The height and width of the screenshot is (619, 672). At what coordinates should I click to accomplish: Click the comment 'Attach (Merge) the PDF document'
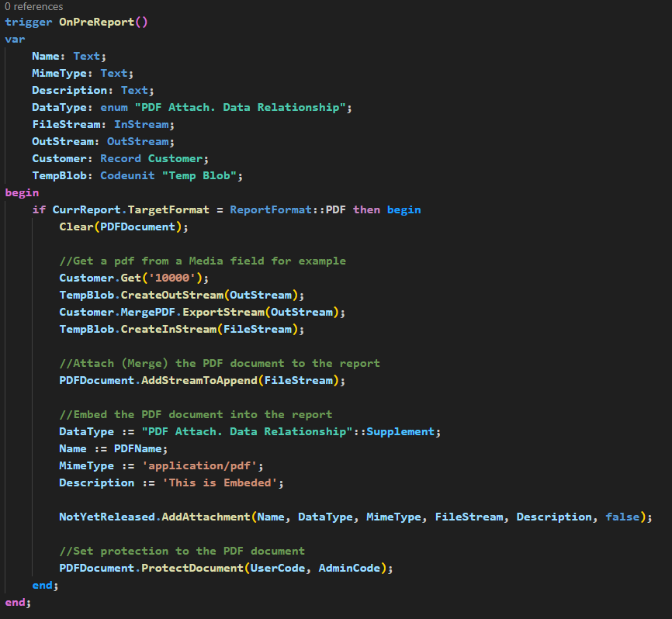[x=171, y=363]
